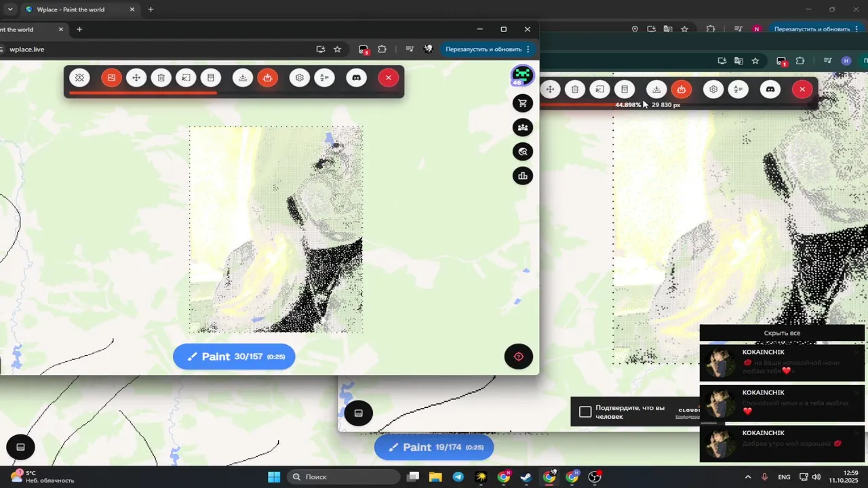Image resolution: width=868 pixels, height=488 pixels.
Task: Toggle the orange bot icon in front window toolbar
Action: click(267, 78)
